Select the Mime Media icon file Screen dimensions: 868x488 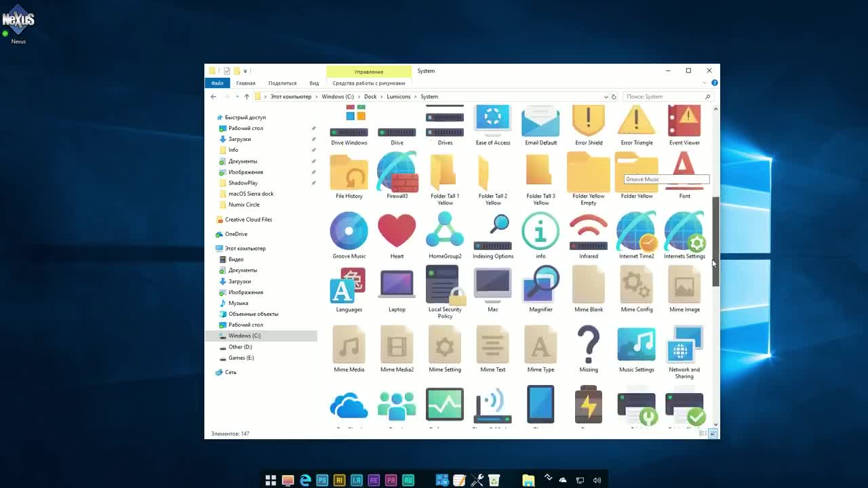[x=349, y=348]
